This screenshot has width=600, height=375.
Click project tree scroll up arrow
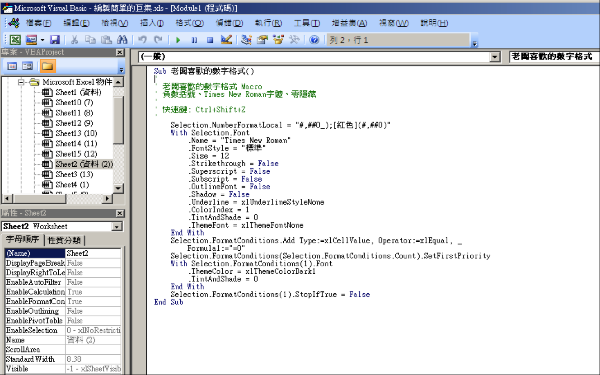tap(118, 82)
